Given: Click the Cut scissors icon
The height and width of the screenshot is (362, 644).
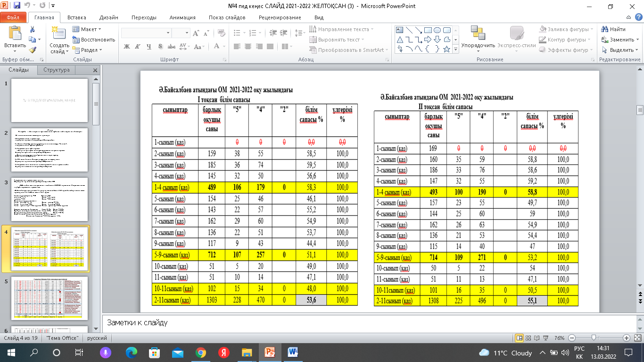Looking at the screenshot, I should point(32,29).
